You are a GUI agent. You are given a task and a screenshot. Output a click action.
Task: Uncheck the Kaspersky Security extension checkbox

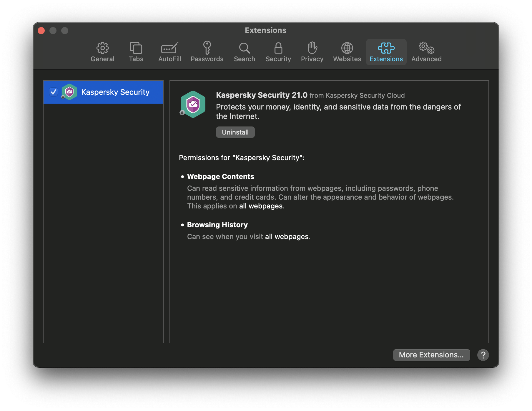[54, 92]
